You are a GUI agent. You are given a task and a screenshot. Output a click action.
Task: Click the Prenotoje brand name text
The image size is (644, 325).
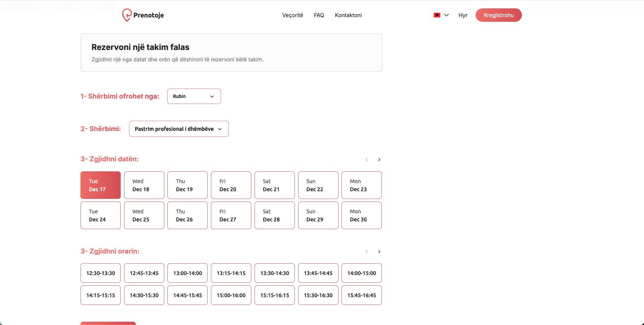coord(149,15)
